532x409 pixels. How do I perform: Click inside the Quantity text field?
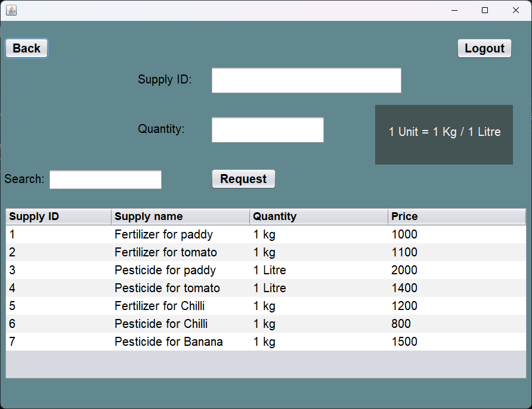click(x=267, y=129)
